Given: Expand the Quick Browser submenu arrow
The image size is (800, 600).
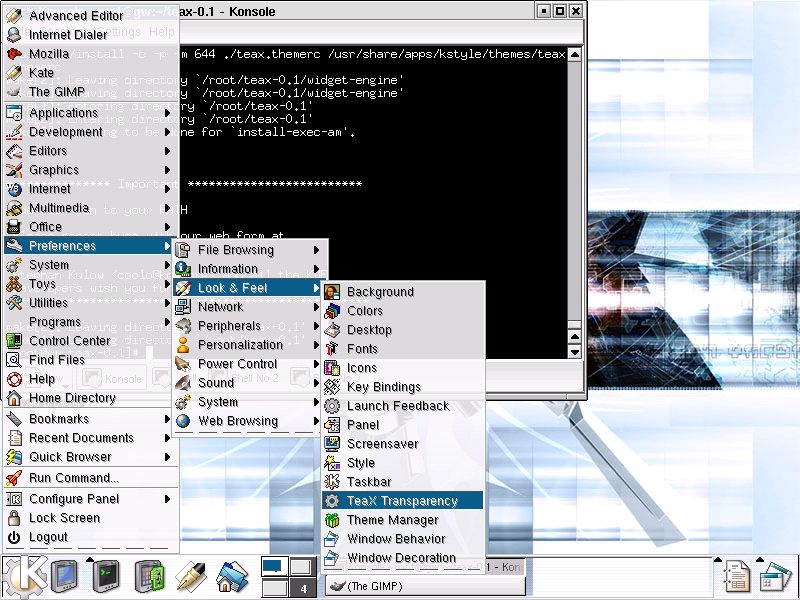Looking at the screenshot, I should (167, 457).
